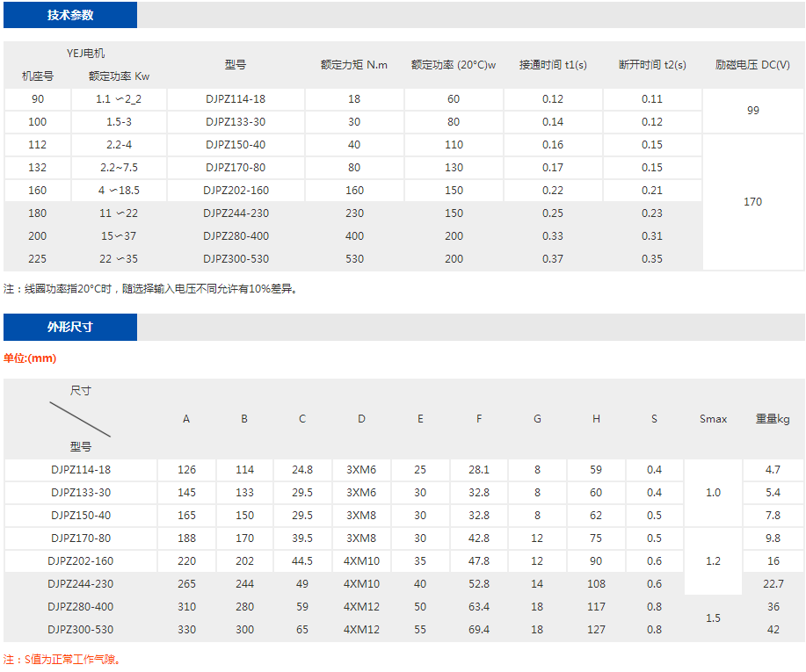Click the 额定力矩 N.m column header
Image resolution: width=806 pixels, height=672 pixels.
354,65
